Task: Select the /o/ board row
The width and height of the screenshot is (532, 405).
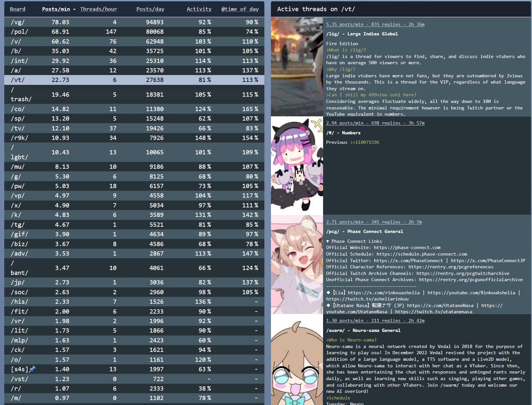Action: [134, 359]
